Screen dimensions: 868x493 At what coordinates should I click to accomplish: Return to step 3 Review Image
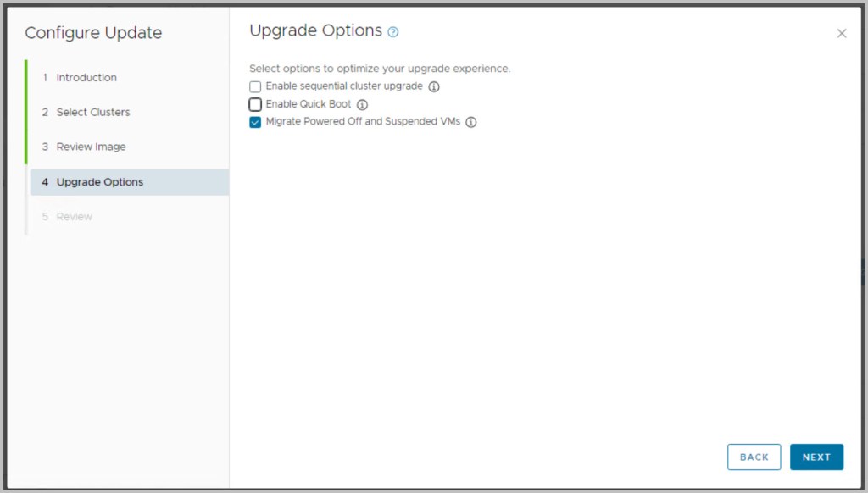point(91,147)
